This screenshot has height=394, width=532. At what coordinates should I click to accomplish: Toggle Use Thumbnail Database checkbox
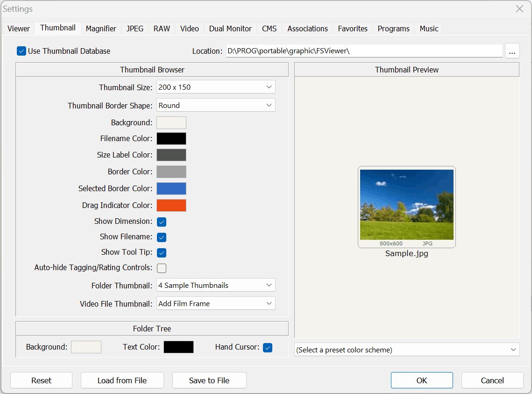21,51
